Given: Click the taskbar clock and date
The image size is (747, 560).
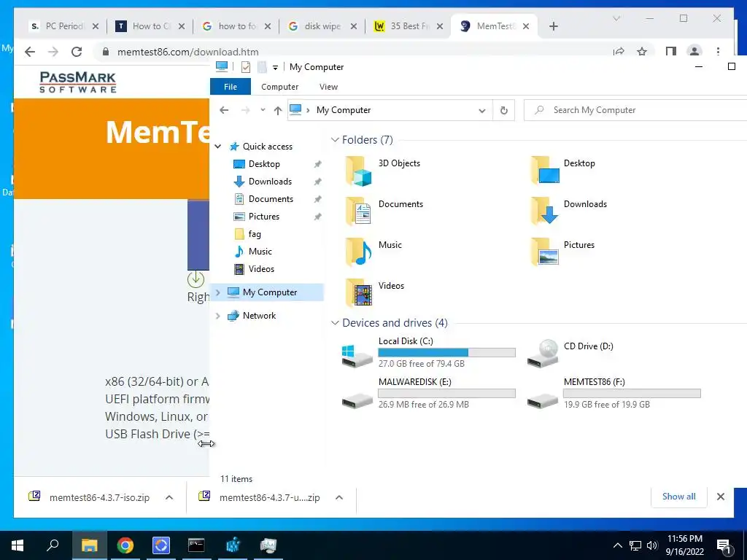Looking at the screenshot, I should coord(684,545).
